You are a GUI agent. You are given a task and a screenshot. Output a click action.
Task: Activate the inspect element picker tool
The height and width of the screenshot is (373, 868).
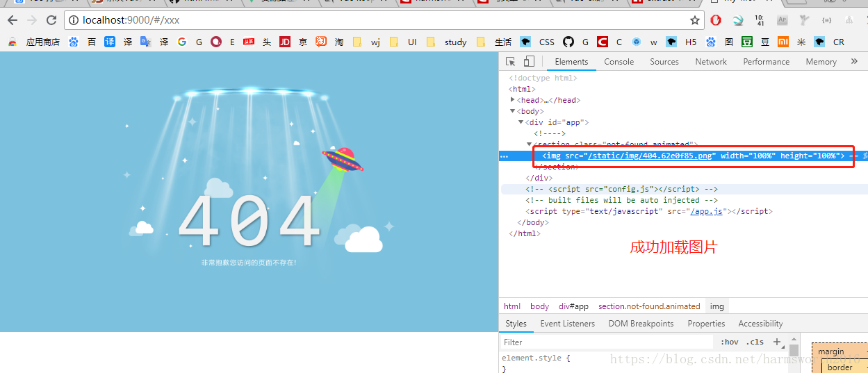[x=511, y=61]
